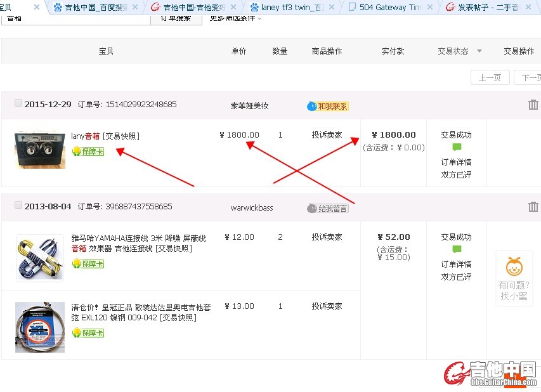This screenshot has width=541, height=392.
Task: Click trash icon for the 2013-08-04 order
Action: click(x=533, y=207)
